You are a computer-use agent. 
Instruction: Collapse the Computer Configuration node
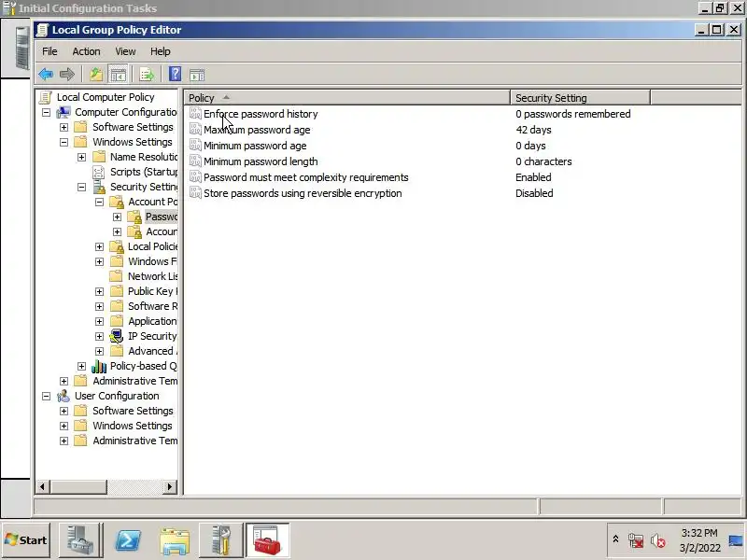click(x=46, y=112)
